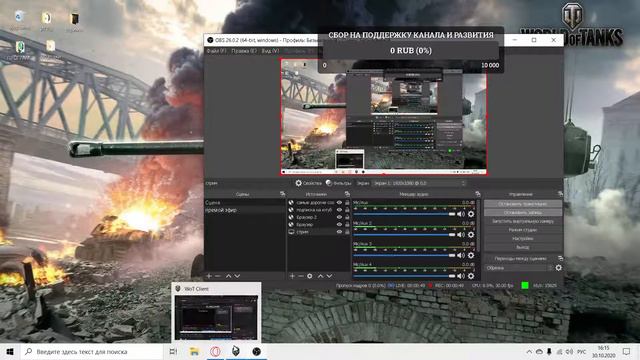The height and width of the screenshot is (360, 640).
Task: Move the selected source down
Action: point(329,276)
